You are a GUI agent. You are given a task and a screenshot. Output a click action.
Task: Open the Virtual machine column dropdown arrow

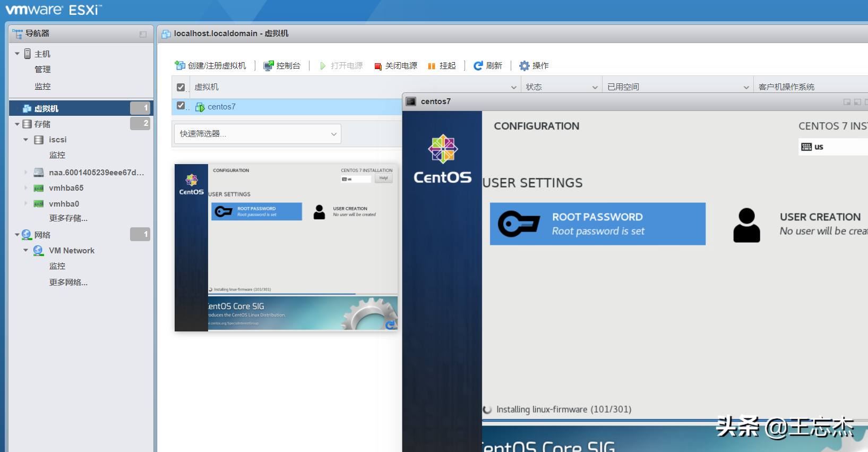pyautogui.click(x=513, y=87)
